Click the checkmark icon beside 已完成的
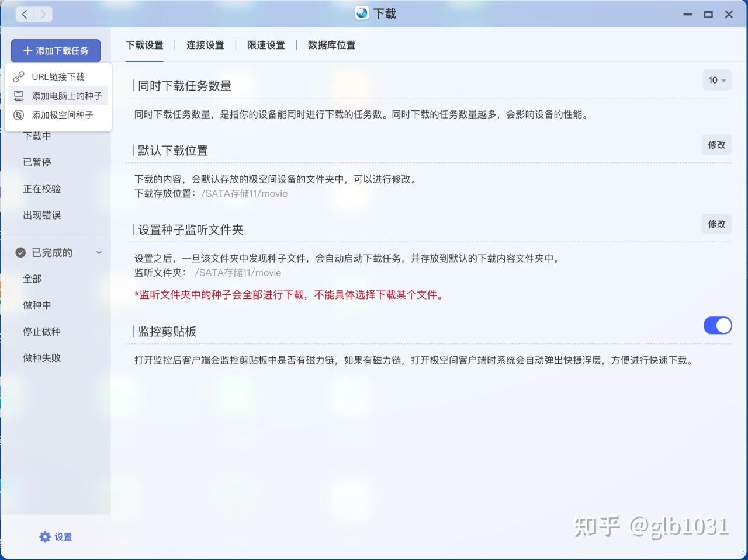 pos(20,252)
